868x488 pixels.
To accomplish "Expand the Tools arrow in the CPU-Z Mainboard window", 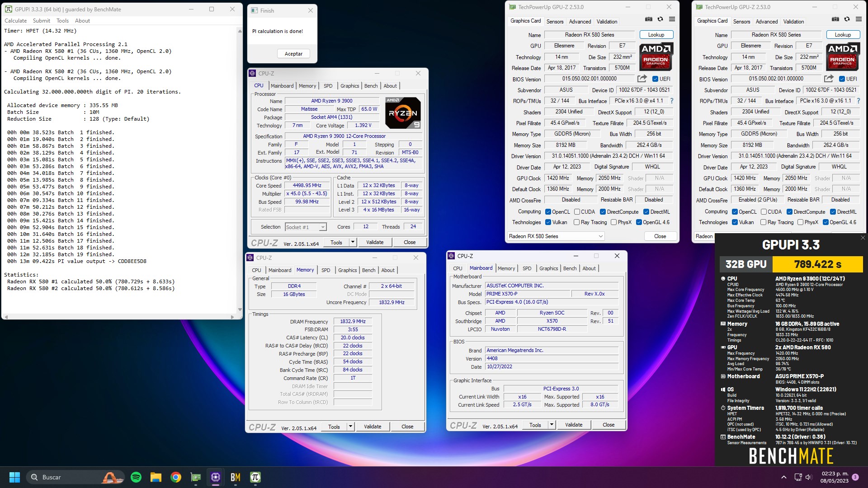I will (x=552, y=425).
